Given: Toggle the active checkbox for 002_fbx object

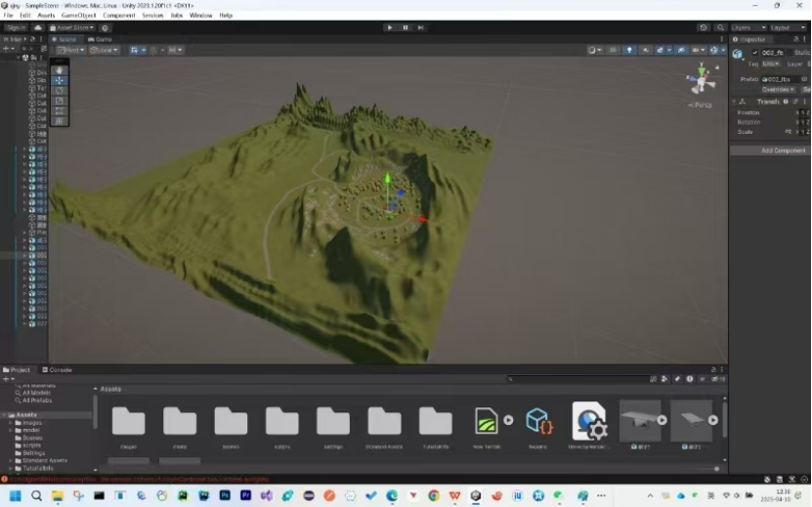Looking at the screenshot, I should (753, 53).
